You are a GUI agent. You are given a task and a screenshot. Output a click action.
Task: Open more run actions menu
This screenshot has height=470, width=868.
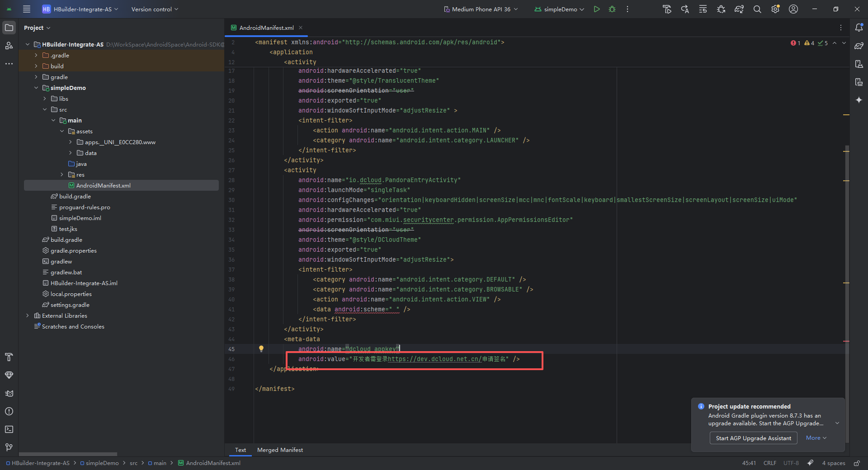coord(627,9)
